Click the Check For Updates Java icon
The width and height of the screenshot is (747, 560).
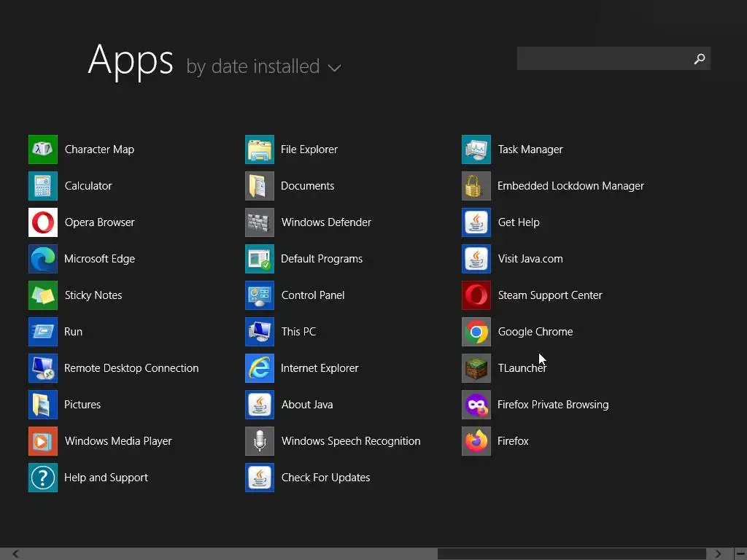(260, 478)
